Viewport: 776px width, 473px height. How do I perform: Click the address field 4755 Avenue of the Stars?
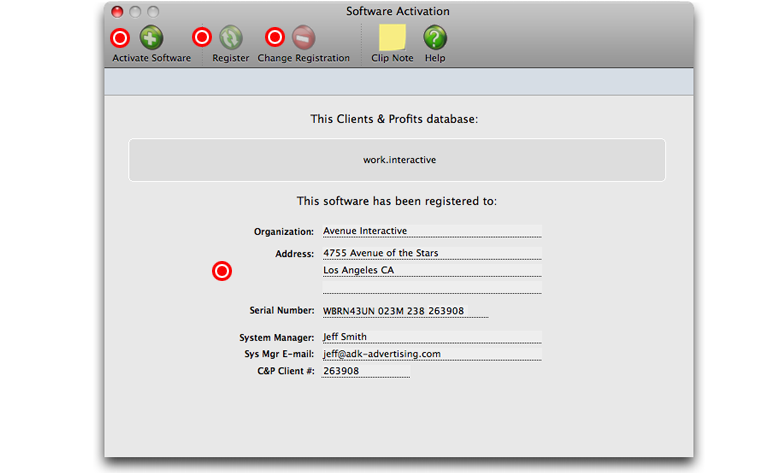[x=432, y=253]
